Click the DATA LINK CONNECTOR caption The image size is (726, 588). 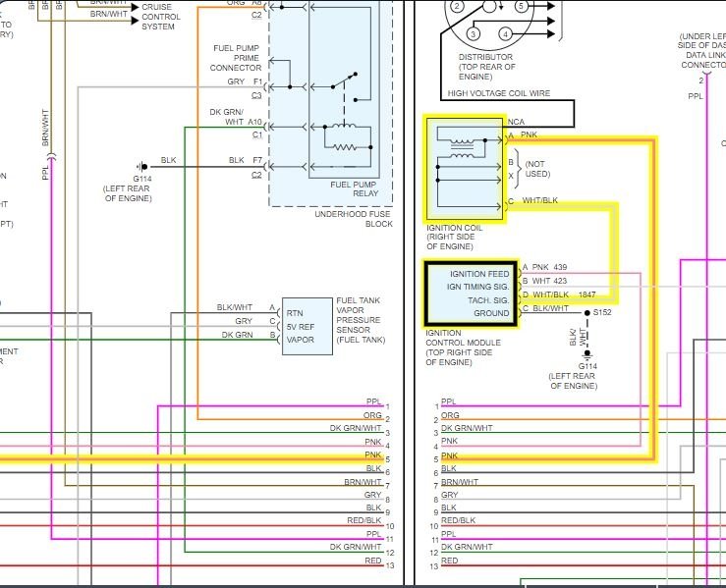coord(703,51)
